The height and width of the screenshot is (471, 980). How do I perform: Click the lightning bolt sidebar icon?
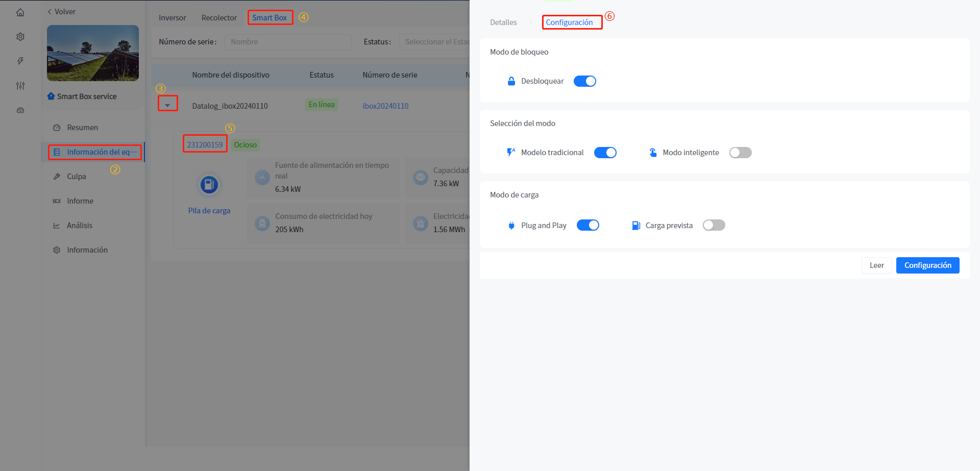pos(20,61)
